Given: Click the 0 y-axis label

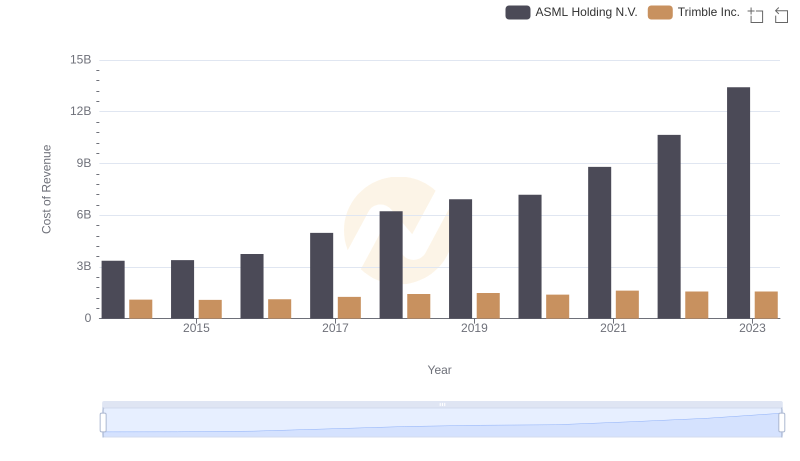Looking at the screenshot, I should (88, 318).
